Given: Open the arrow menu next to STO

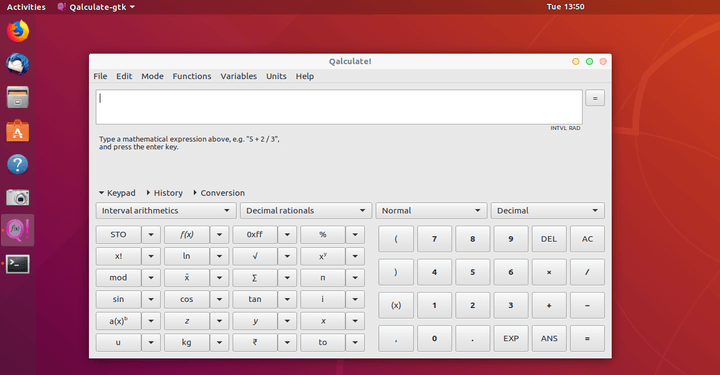Looking at the screenshot, I should click(x=151, y=235).
